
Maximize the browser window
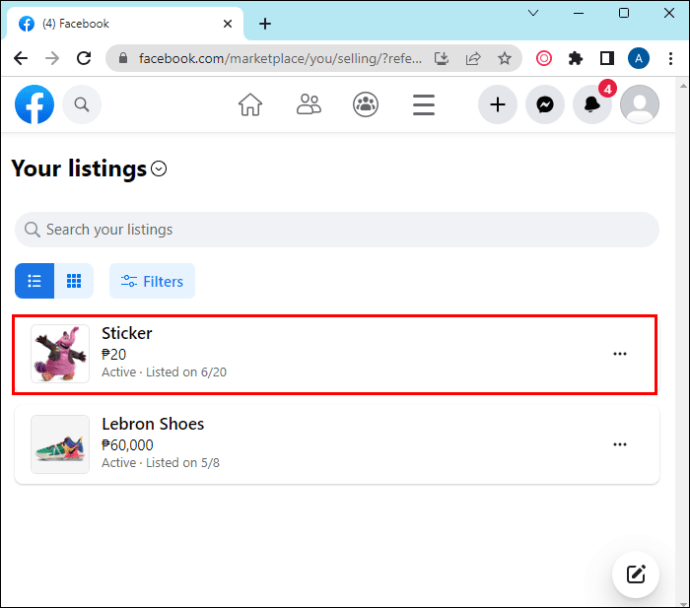(x=624, y=13)
